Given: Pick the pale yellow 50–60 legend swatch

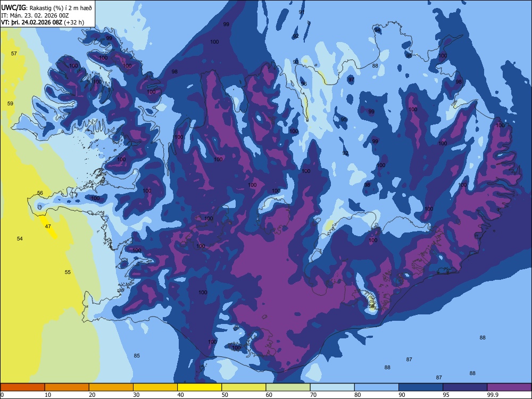Looking at the screenshot, I should (x=244, y=387).
